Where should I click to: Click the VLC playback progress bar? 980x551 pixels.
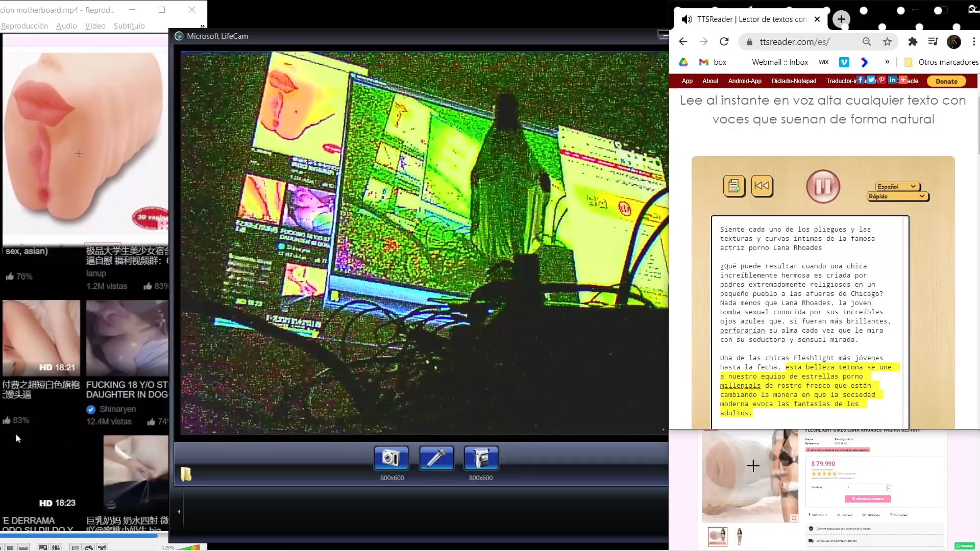(x=84, y=535)
